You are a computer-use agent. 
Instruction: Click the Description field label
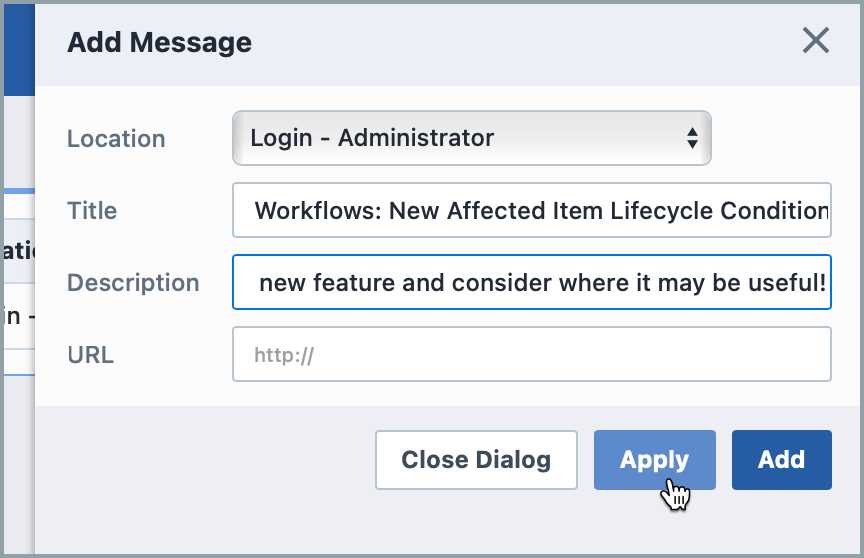click(133, 283)
